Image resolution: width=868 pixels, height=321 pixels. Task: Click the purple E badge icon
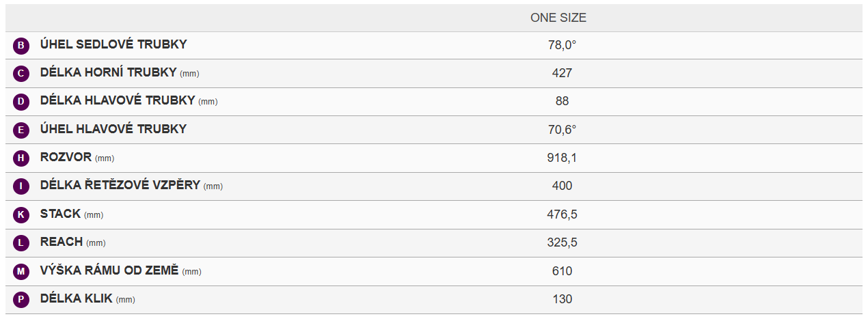(21, 130)
